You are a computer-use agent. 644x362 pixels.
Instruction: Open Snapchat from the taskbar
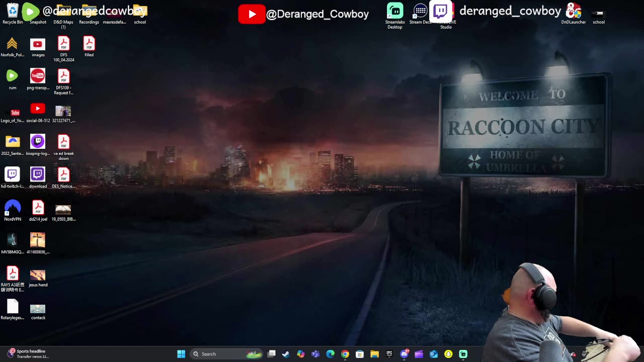click(448, 354)
